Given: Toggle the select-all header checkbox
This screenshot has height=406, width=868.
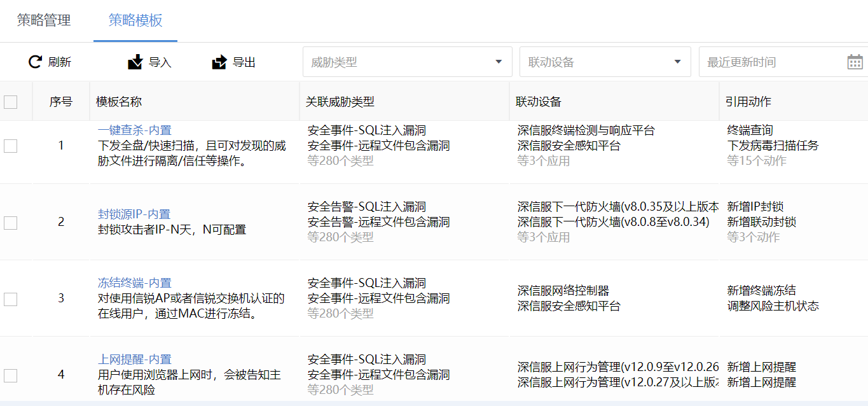Looking at the screenshot, I should coord(11,102).
